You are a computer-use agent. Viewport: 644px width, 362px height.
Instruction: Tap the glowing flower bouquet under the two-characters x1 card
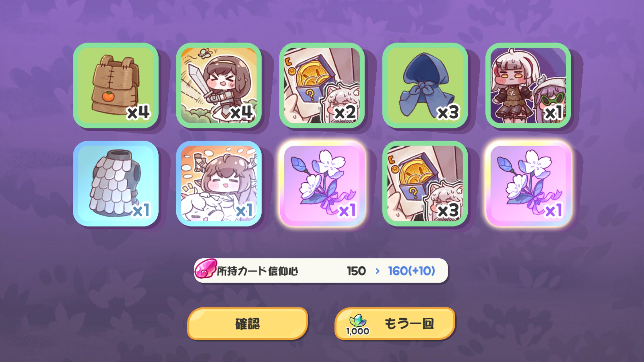[x=528, y=184]
